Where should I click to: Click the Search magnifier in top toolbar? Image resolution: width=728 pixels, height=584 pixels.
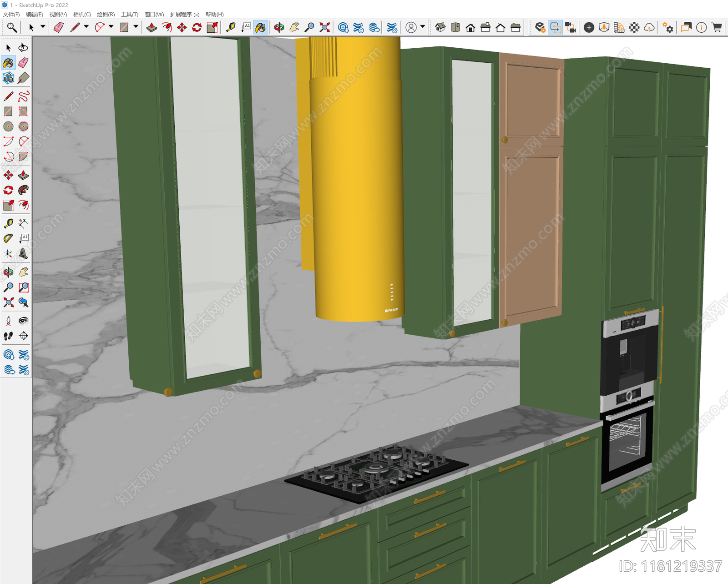12,28
